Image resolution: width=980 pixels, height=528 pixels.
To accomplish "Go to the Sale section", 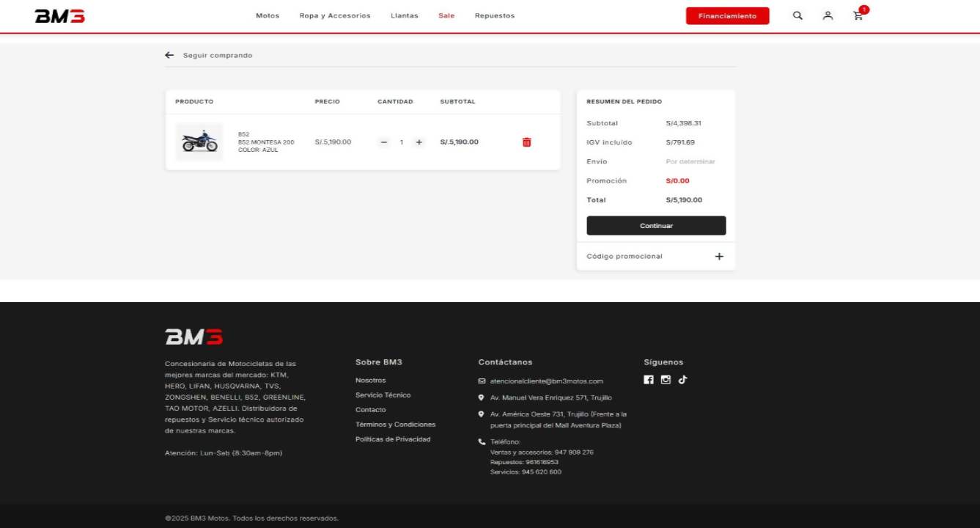I will click(446, 15).
